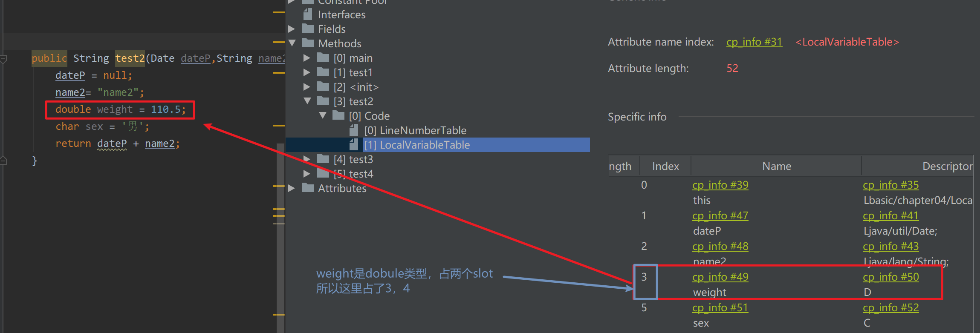Click the Attributes folder icon
The image size is (980, 333).
tap(307, 188)
